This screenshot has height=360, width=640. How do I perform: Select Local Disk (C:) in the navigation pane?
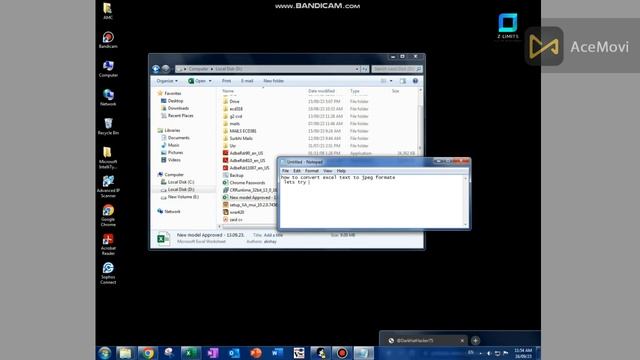(181, 182)
